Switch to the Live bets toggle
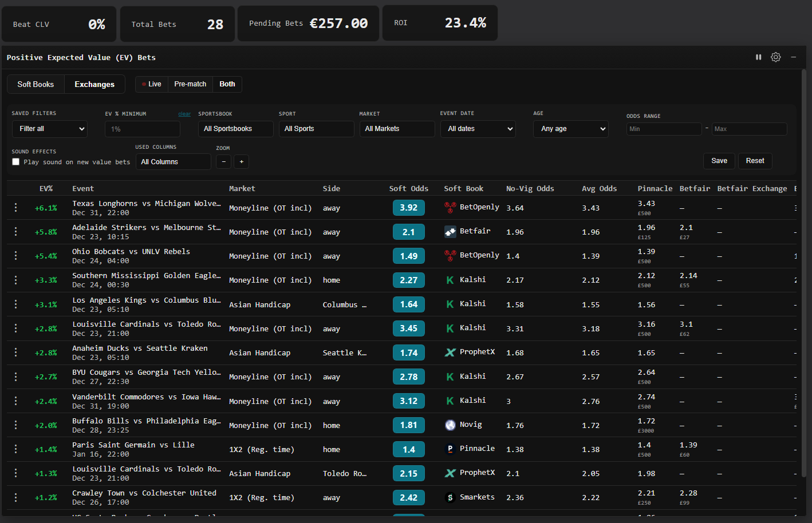The image size is (812, 523). click(151, 84)
